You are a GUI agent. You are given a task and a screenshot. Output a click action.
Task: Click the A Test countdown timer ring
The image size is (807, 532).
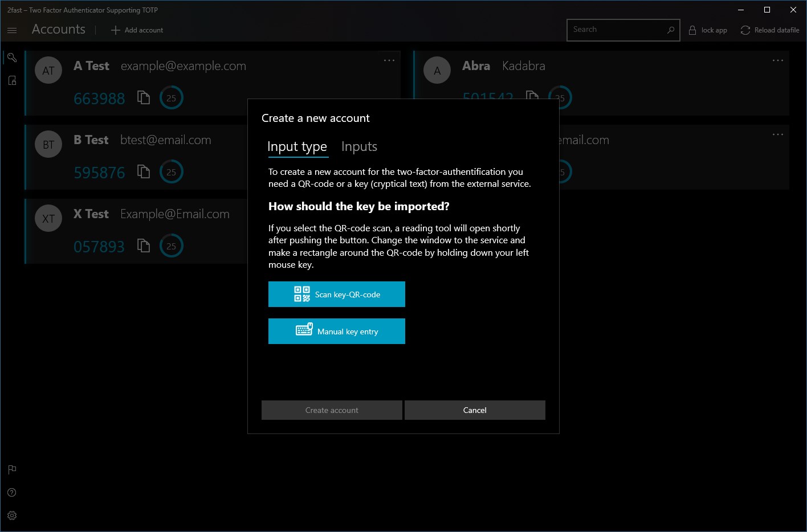click(x=171, y=98)
